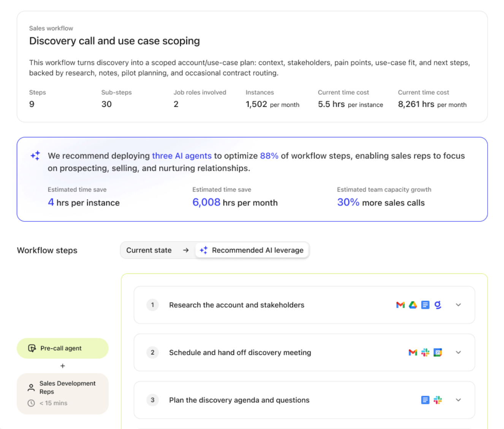
Task: Click the 'Job roles involved' label
Action: (x=200, y=92)
